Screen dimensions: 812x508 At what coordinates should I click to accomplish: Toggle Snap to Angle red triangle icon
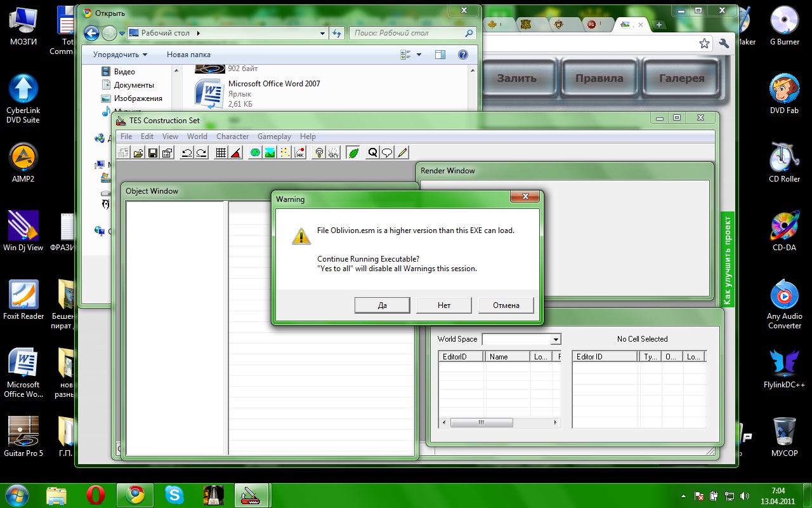point(235,152)
